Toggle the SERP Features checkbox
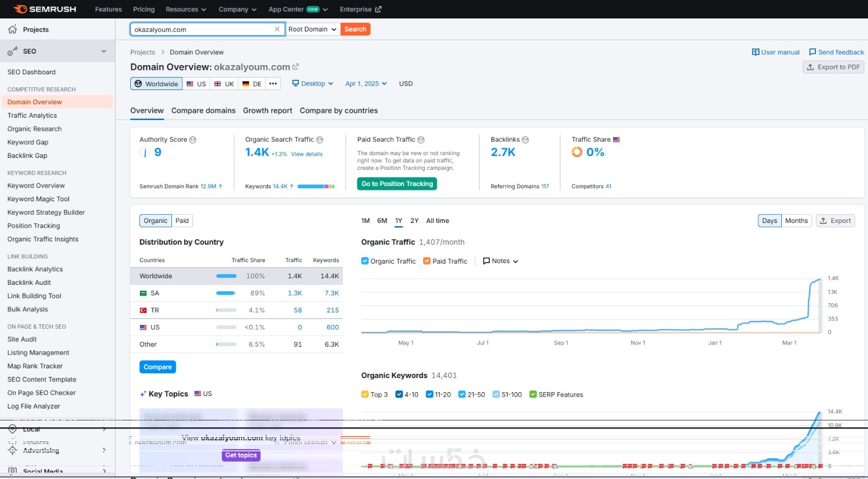The image size is (868, 479). pyautogui.click(x=533, y=394)
